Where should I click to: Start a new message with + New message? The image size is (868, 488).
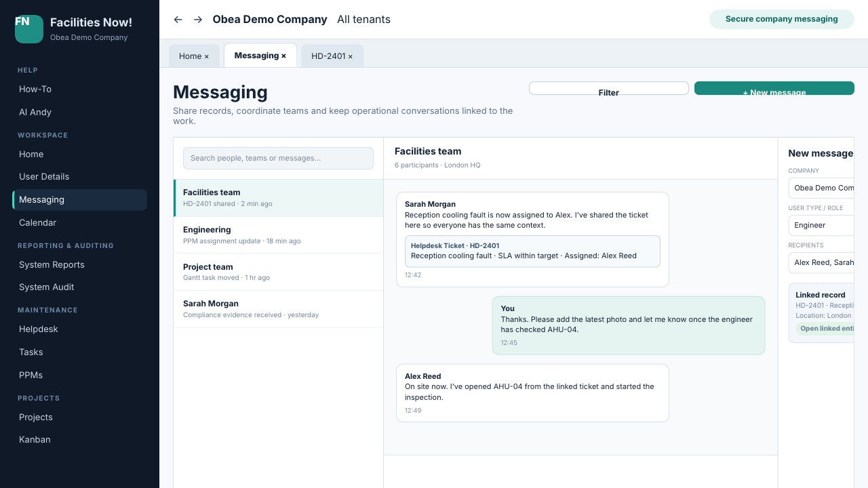tap(774, 88)
